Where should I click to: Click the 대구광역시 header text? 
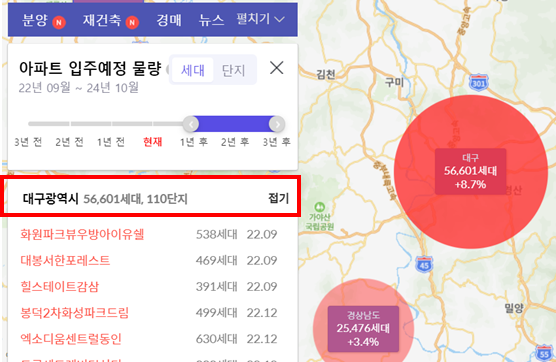pos(51,199)
